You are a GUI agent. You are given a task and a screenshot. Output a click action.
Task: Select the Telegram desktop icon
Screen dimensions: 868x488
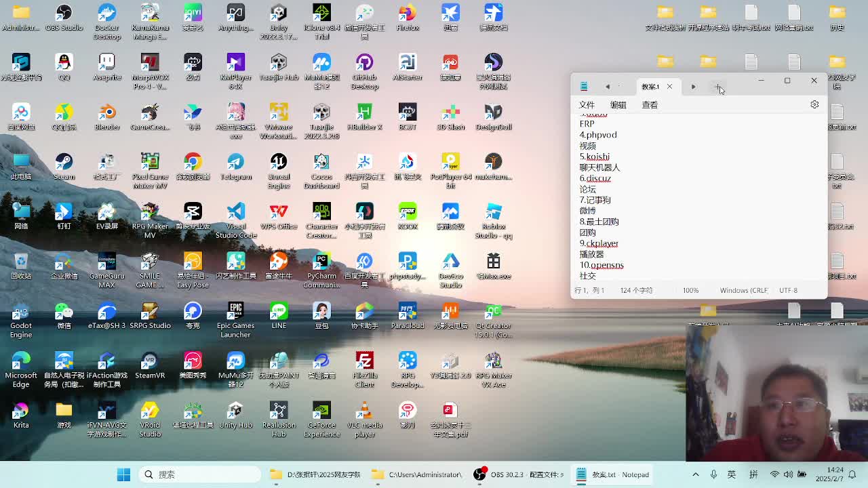tap(235, 167)
